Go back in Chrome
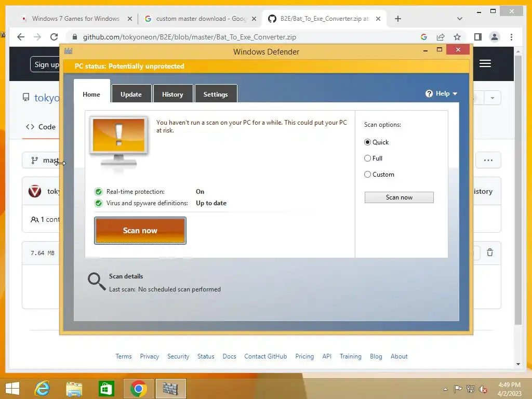 coord(21,37)
